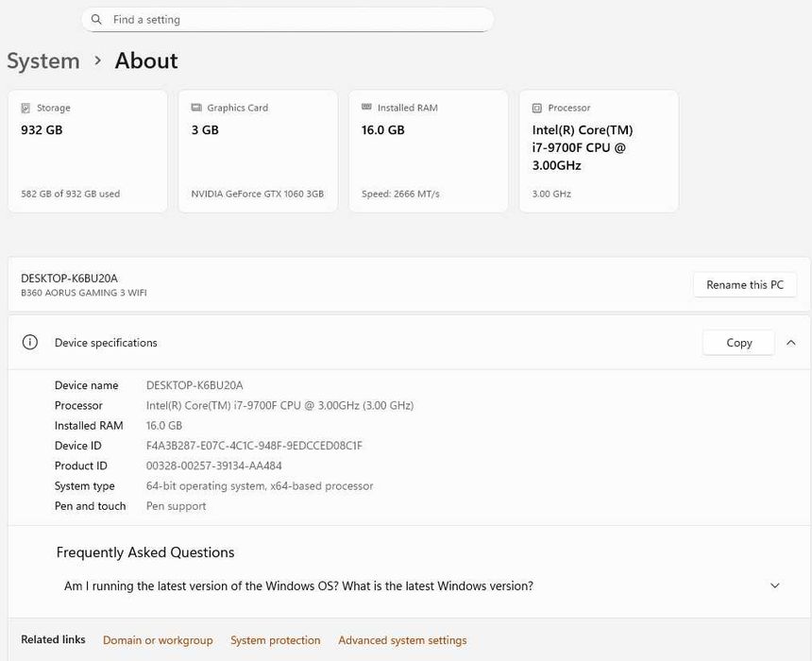812x661 pixels.
Task: Open the Storage 932 GB card
Action: click(88, 151)
